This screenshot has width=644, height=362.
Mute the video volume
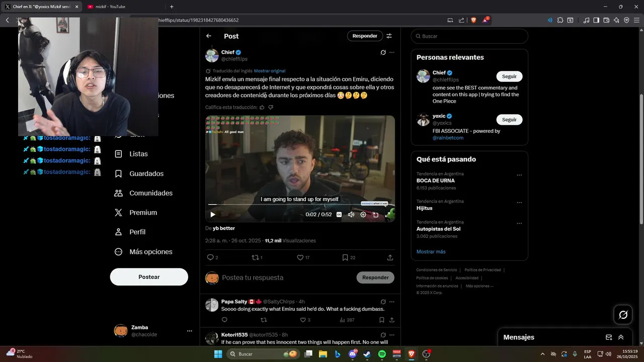pos(351,215)
